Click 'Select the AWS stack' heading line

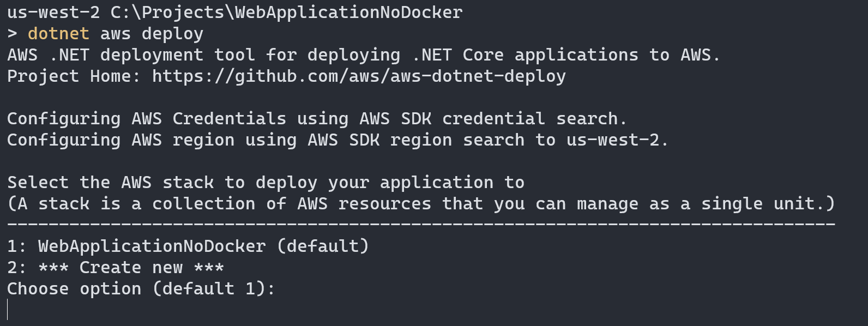(x=266, y=183)
